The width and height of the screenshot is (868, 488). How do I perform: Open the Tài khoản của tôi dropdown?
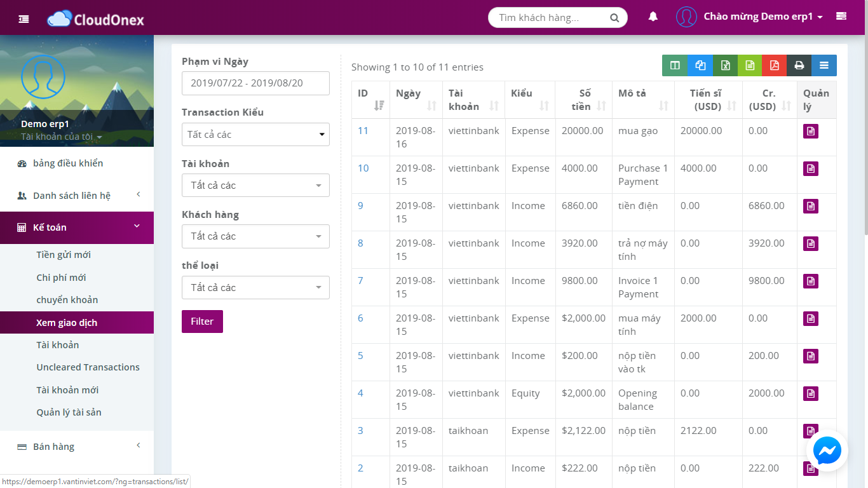(x=62, y=137)
